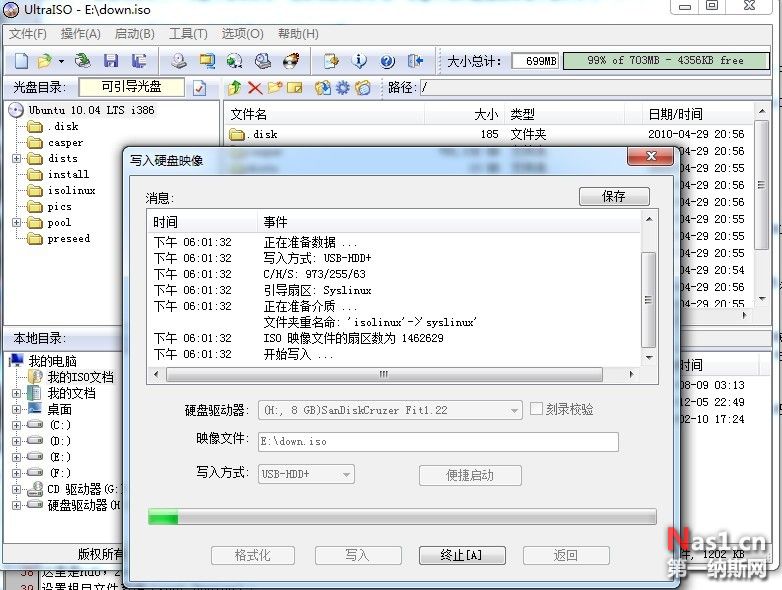Click the 保存 button in the dialog
The height and width of the screenshot is (590, 782).
click(614, 196)
